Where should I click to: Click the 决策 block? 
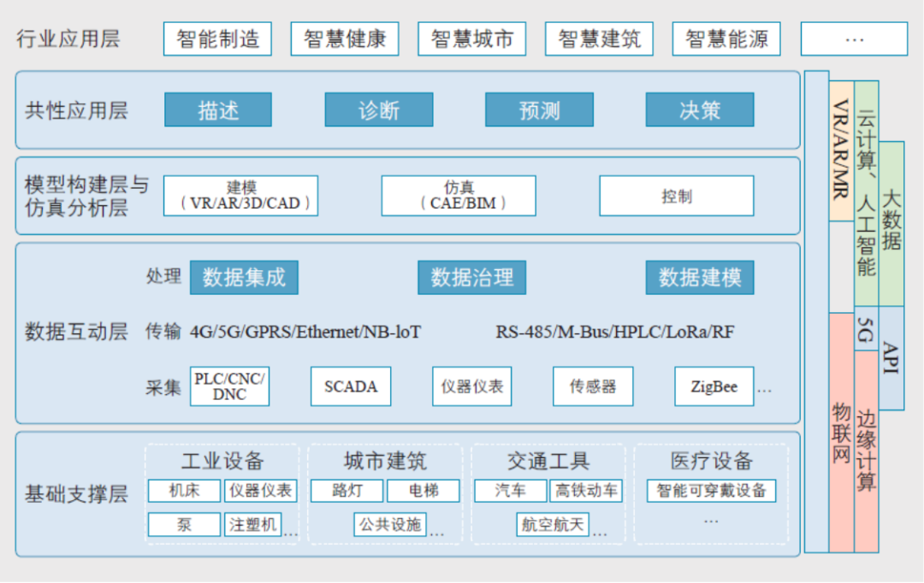pyautogui.click(x=699, y=110)
